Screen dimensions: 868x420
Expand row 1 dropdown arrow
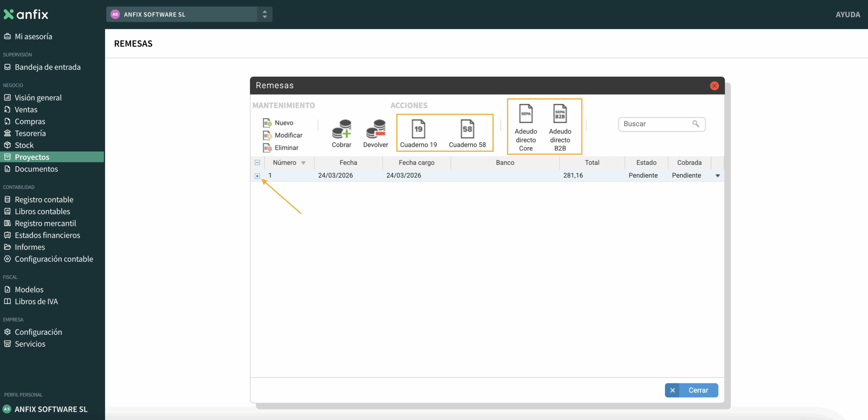(x=717, y=176)
